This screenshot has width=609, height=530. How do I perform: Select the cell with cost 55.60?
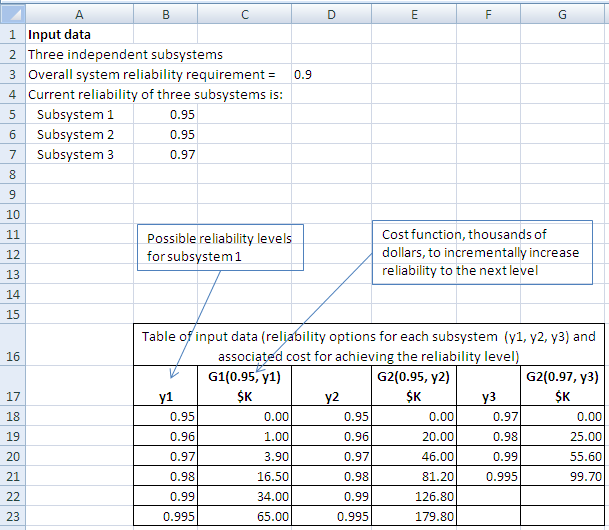click(562, 456)
